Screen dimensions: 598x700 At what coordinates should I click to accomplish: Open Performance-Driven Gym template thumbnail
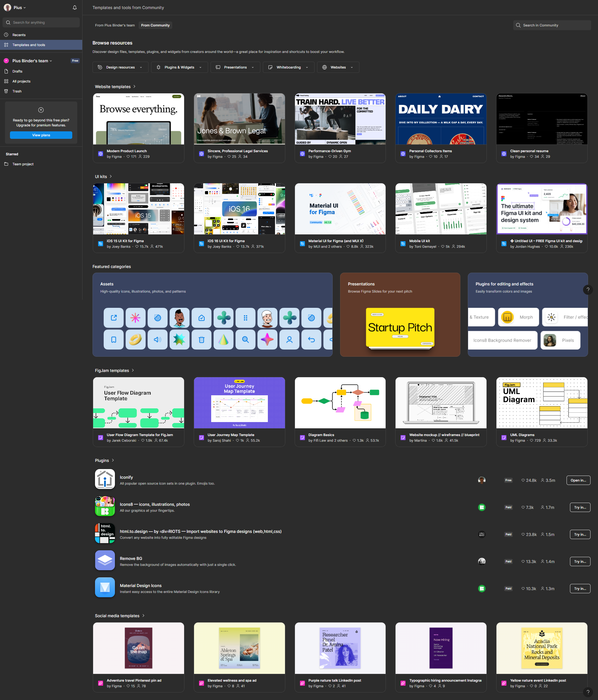pos(340,119)
